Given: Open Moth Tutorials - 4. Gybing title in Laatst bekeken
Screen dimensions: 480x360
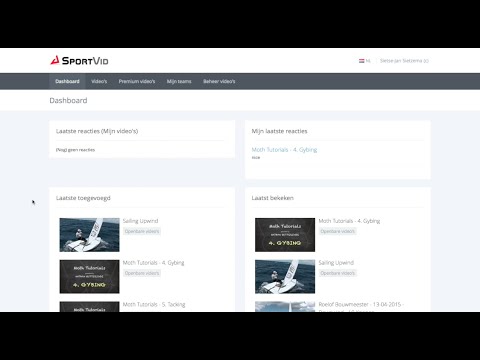Looking at the screenshot, I should [349, 221].
